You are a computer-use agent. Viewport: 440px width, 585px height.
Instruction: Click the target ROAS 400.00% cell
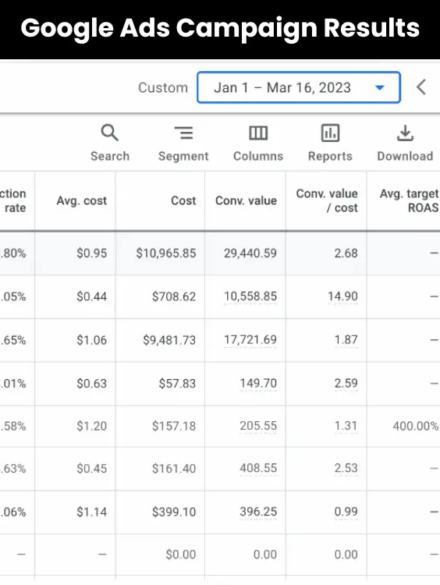click(x=416, y=426)
